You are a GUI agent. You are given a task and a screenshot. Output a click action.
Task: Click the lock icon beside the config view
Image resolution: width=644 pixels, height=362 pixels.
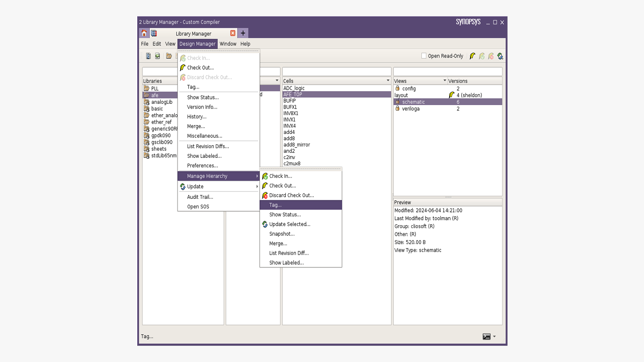pos(397,88)
